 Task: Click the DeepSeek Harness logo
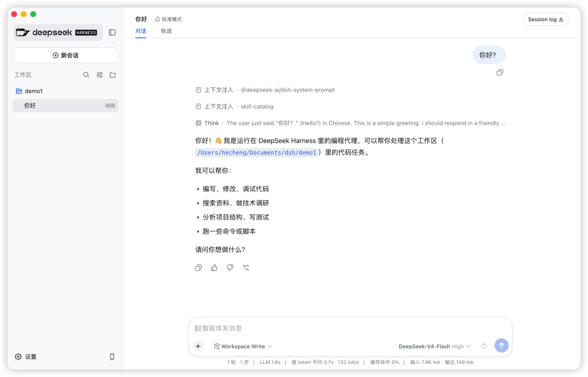click(58, 33)
